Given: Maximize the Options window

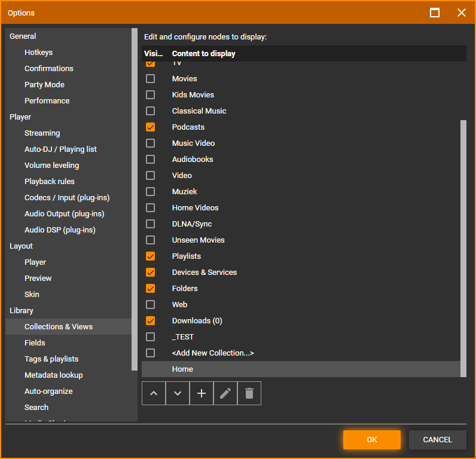Looking at the screenshot, I should 435,13.
